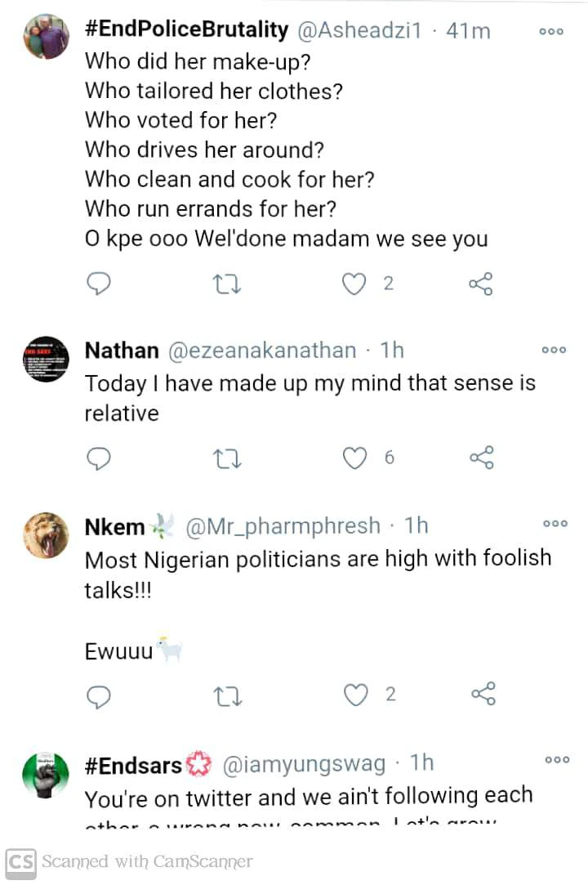
Task: Reply to the #EndPoliceBrutality tweet
Action: (x=99, y=284)
